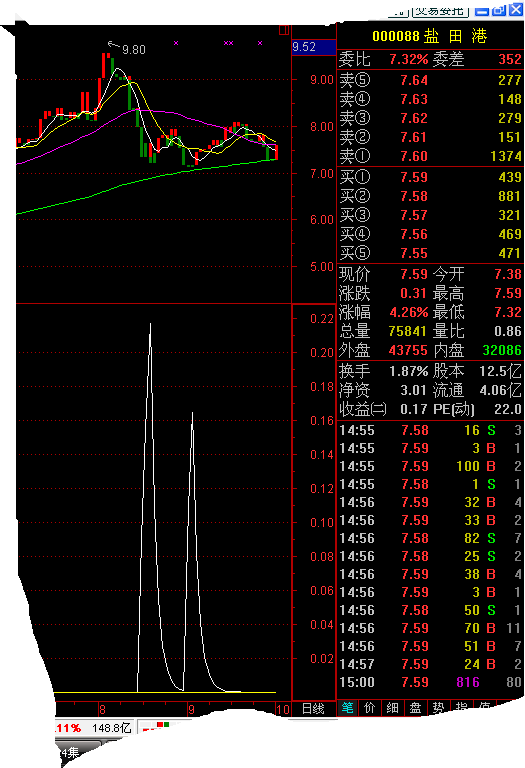Click the 买⑤ bid price 7.55
Image resolution: width=525 pixels, height=768 pixels.
coord(414,254)
